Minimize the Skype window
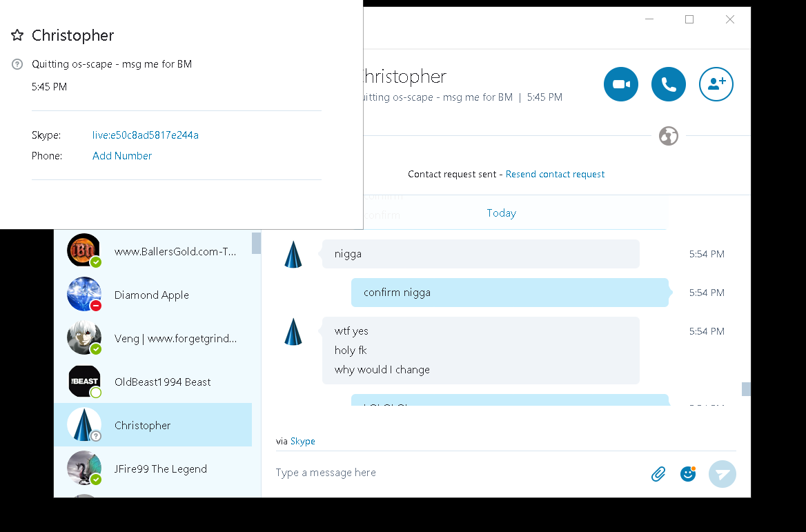This screenshot has width=806, height=532. pos(649,19)
